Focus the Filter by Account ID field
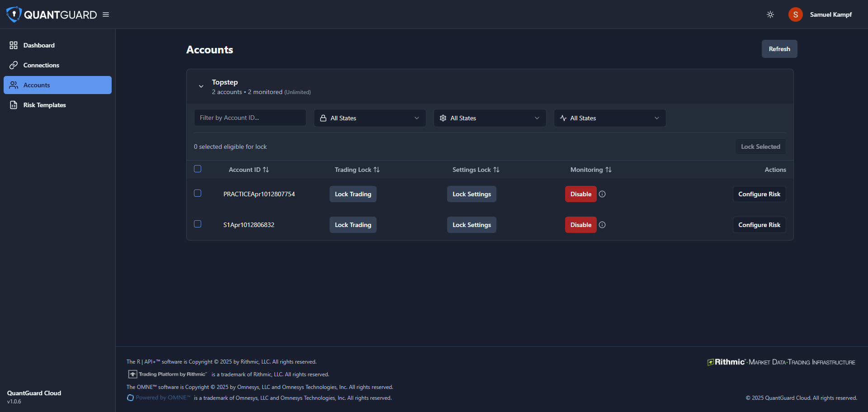 (250, 118)
